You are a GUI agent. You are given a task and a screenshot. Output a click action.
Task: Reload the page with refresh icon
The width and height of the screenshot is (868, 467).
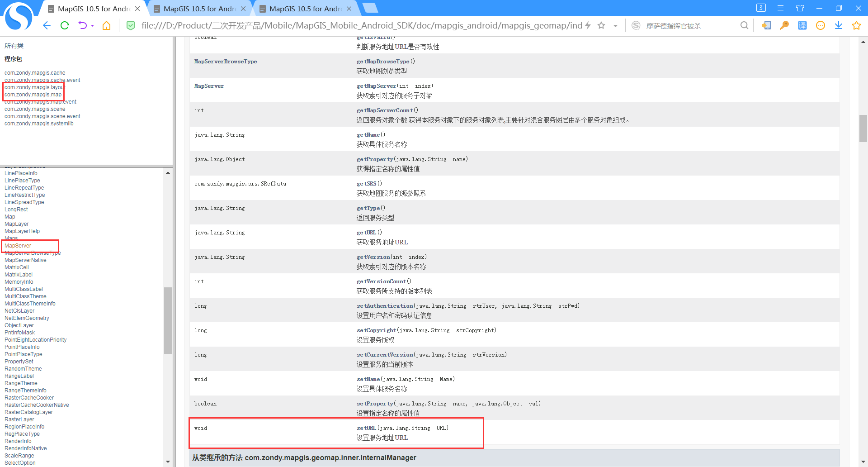(x=65, y=26)
